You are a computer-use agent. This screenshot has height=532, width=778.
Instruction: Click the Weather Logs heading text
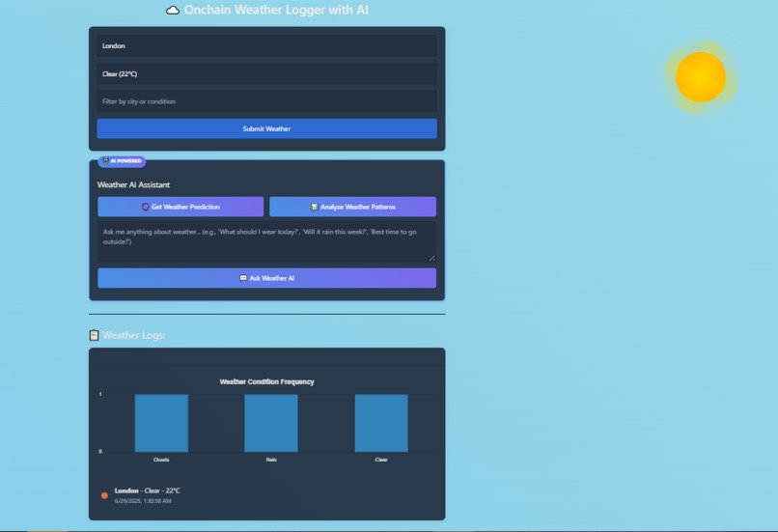coord(134,335)
